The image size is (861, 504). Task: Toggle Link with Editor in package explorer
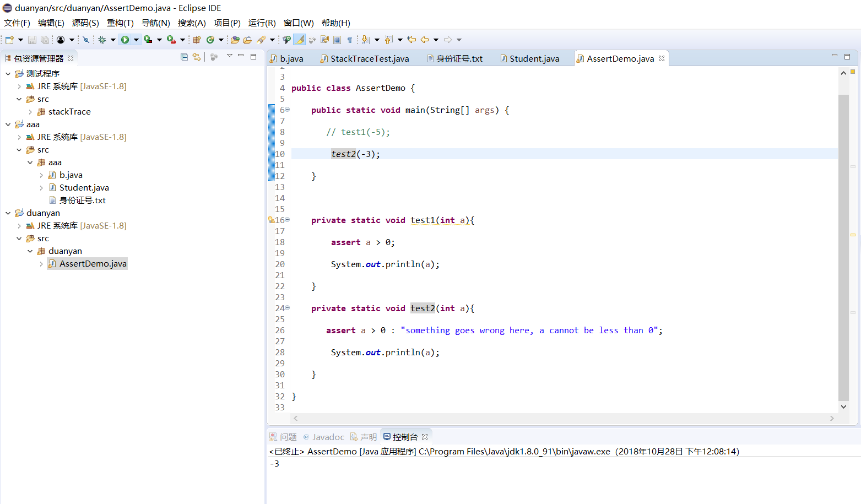197,57
